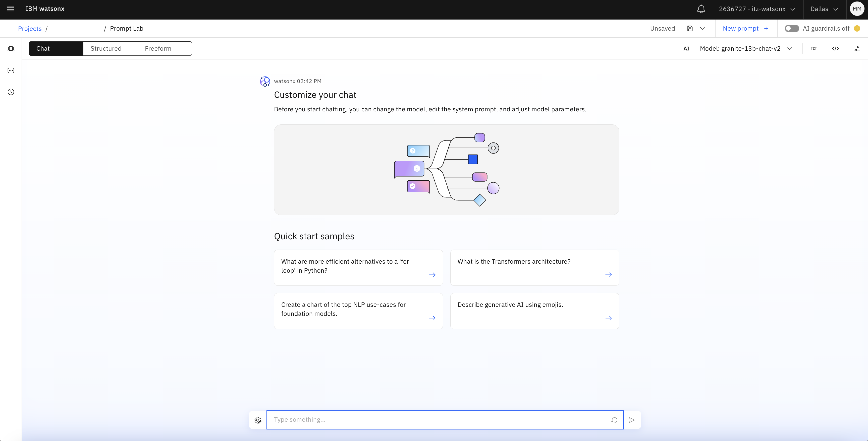Click the chat system prompt settings gear

tap(258, 420)
